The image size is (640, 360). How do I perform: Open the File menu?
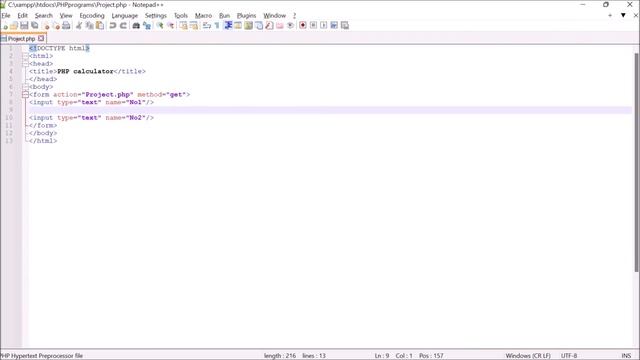[x=6, y=16]
